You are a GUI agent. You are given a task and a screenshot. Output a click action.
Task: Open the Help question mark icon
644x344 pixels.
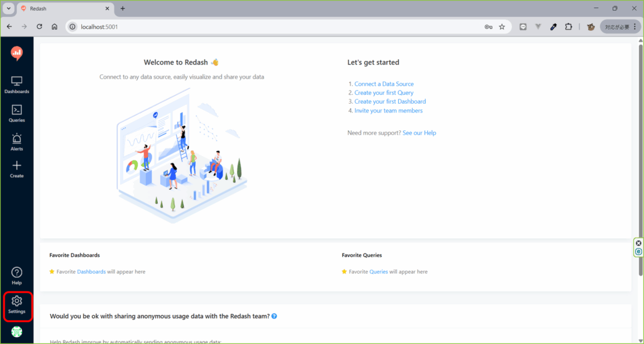point(17,275)
